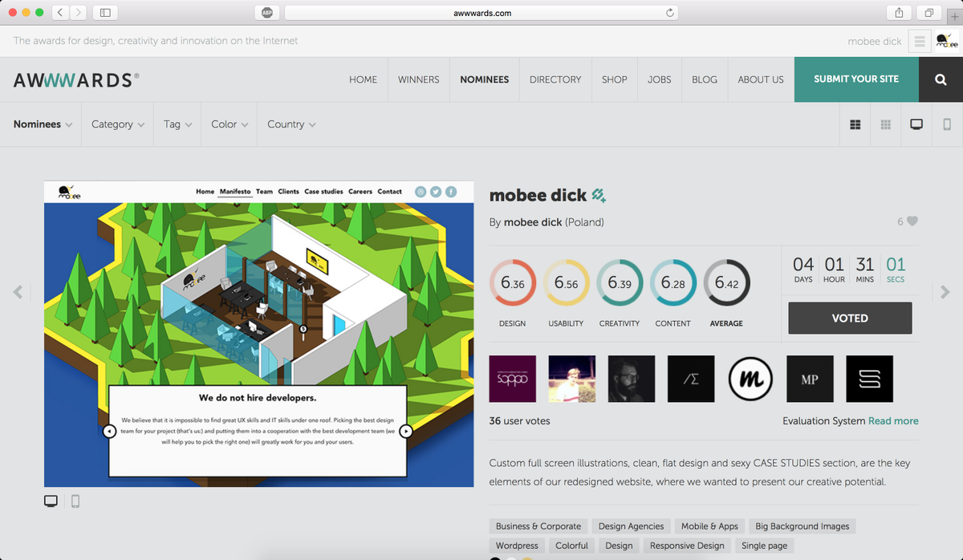Click the Creativity score 6.39 gauge

pyautogui.click(x=620, y=283)
